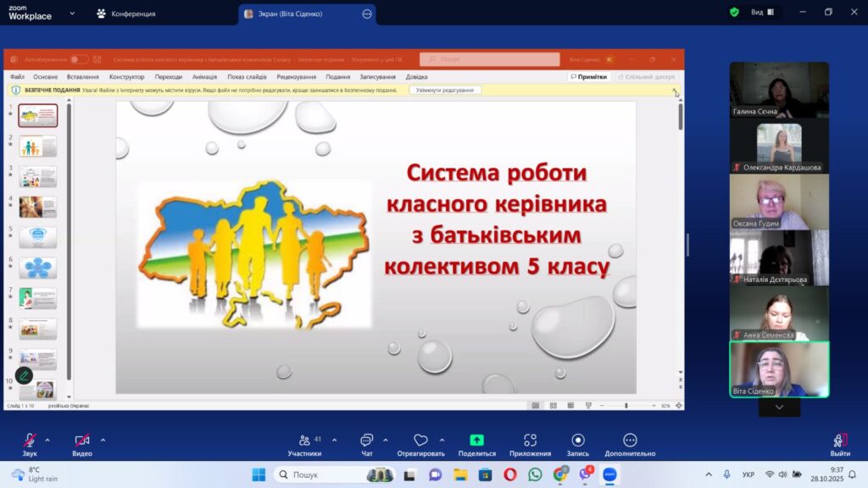Click the Увімкнути редагування button
The width and height of the screenshot is (868, 488).
[445, 90]
